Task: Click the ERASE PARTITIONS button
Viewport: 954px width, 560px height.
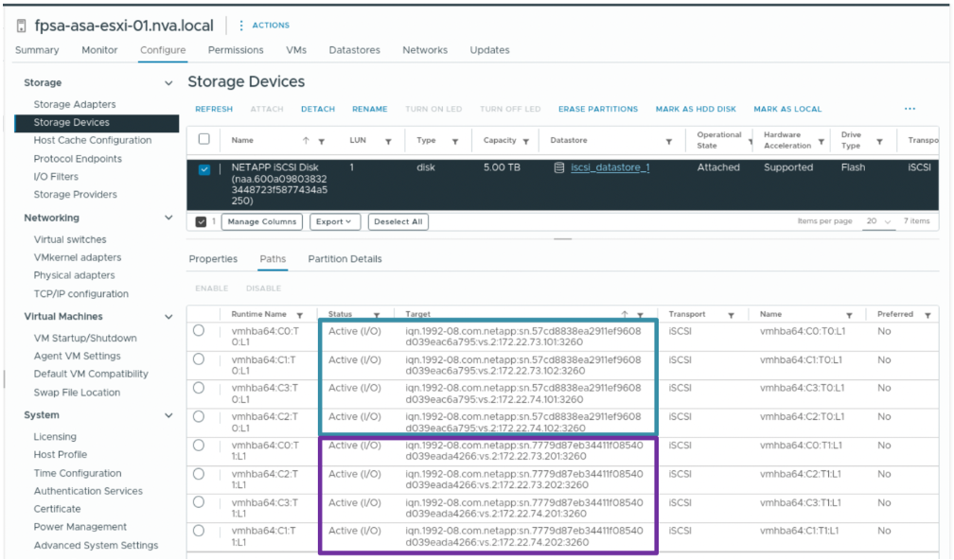Action: coord(598,109)
